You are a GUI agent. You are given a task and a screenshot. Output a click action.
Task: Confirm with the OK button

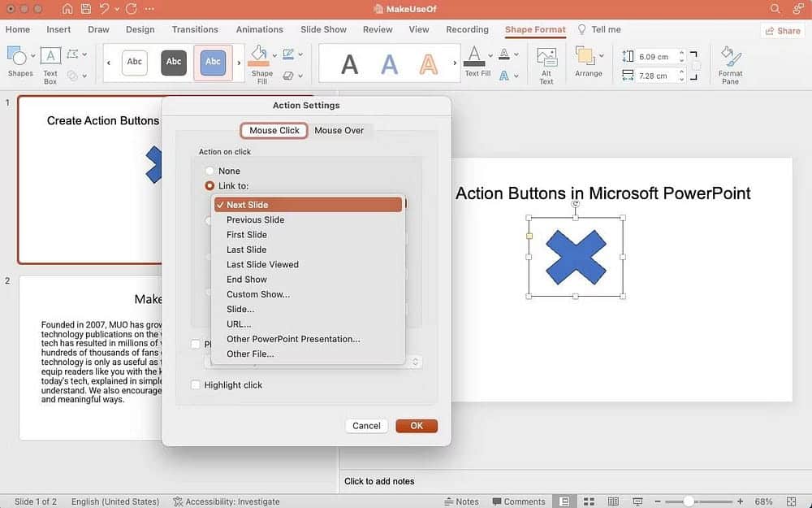[x=416, y=425]
